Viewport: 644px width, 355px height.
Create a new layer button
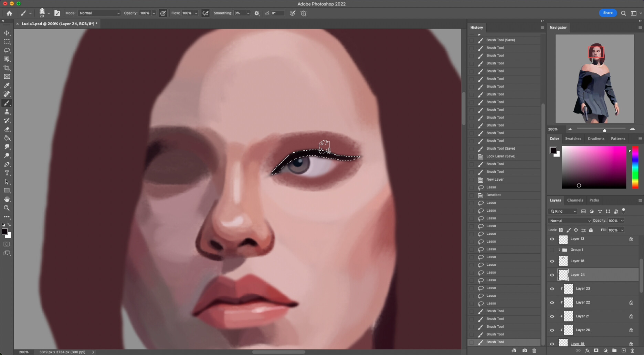[623, 351]
